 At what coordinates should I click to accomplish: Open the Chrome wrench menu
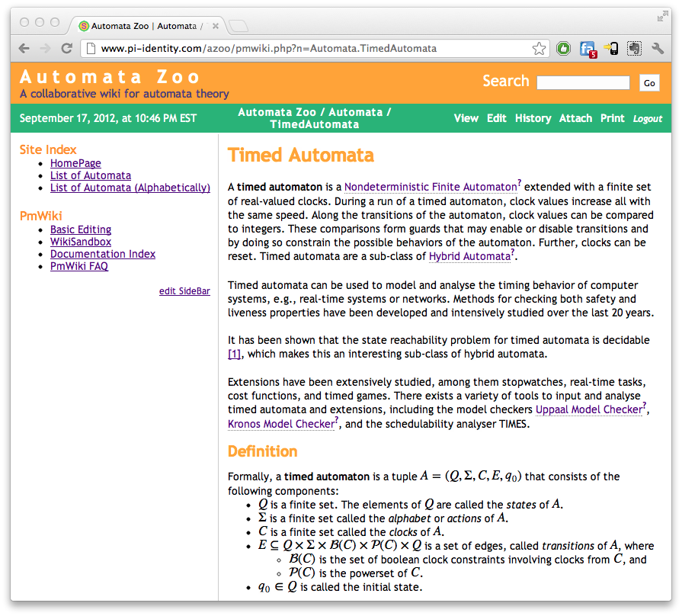point(658,48)
